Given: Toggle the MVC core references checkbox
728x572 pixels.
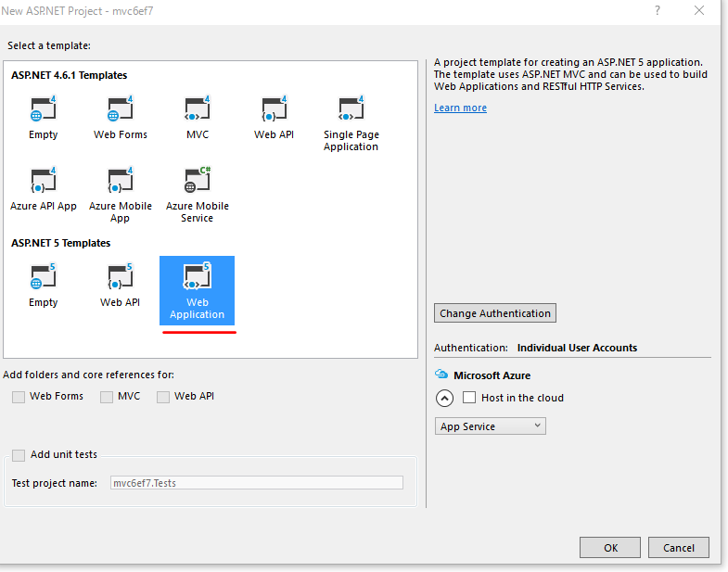Looking at the screenshot, I should point(107,397).
